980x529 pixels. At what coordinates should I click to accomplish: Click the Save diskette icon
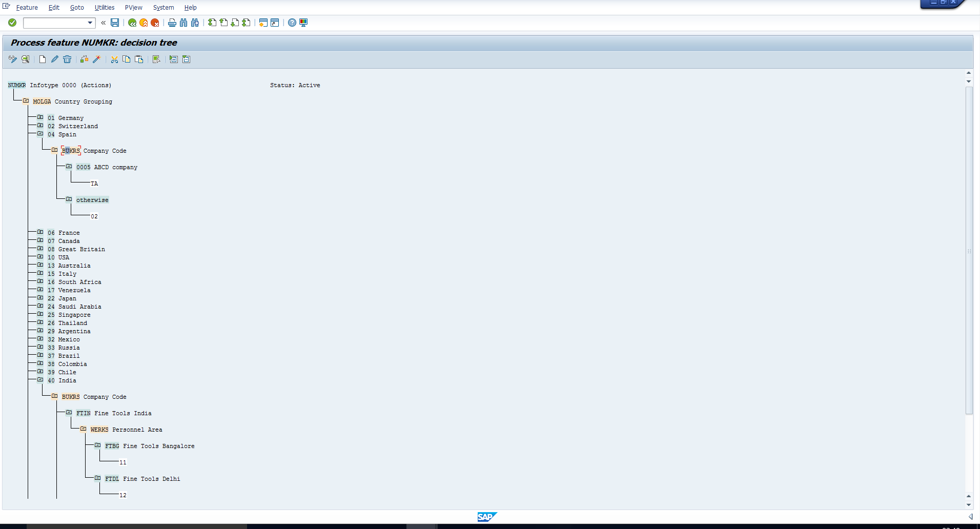click(115, 23)
